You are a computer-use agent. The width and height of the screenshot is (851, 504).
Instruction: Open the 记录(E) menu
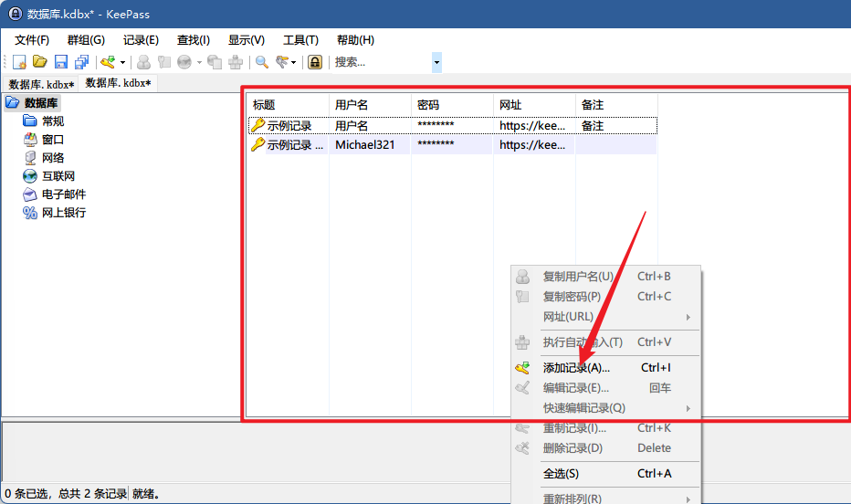click(x=141, y=40)
